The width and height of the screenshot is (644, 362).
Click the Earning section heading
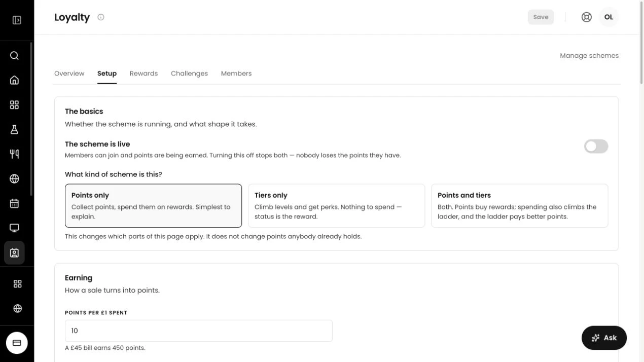[x=79, y=278]
